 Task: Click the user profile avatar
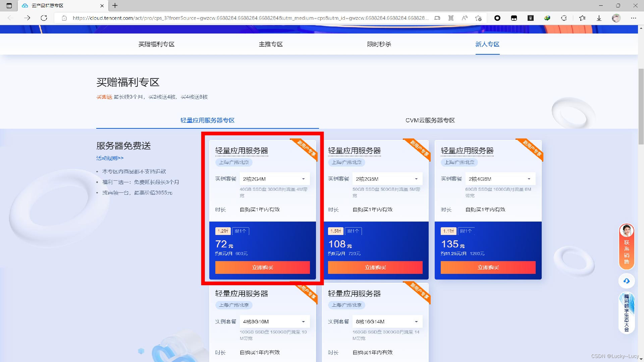pyautogui.click(x=616, y=18)
